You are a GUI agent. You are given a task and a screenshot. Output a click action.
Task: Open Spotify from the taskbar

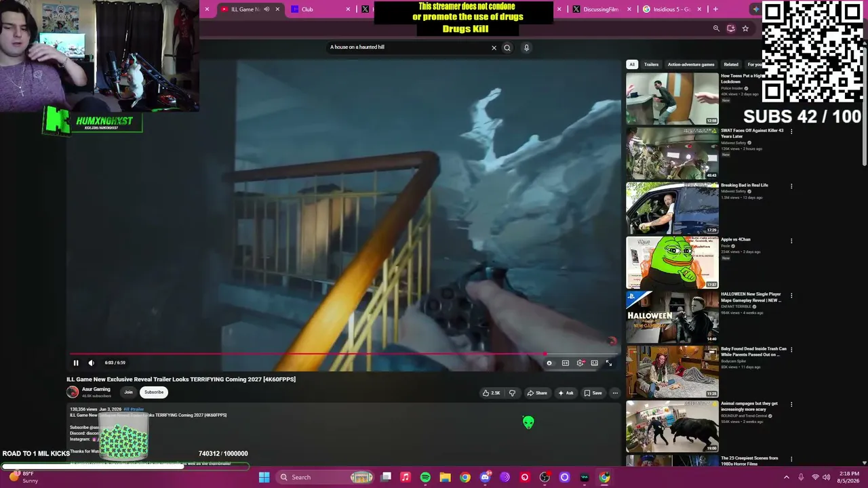pyautogui.click(x=425, y=477)
